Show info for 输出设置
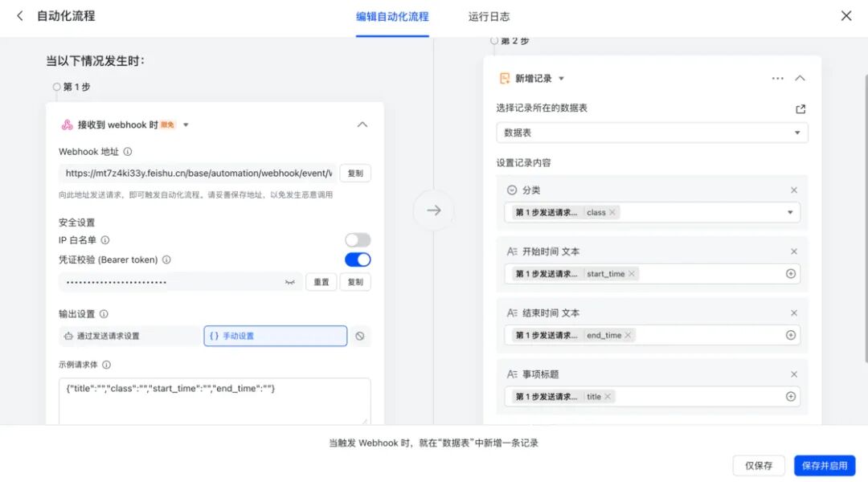The width and height of the screenshot is (868, 482). click(104, 314)
